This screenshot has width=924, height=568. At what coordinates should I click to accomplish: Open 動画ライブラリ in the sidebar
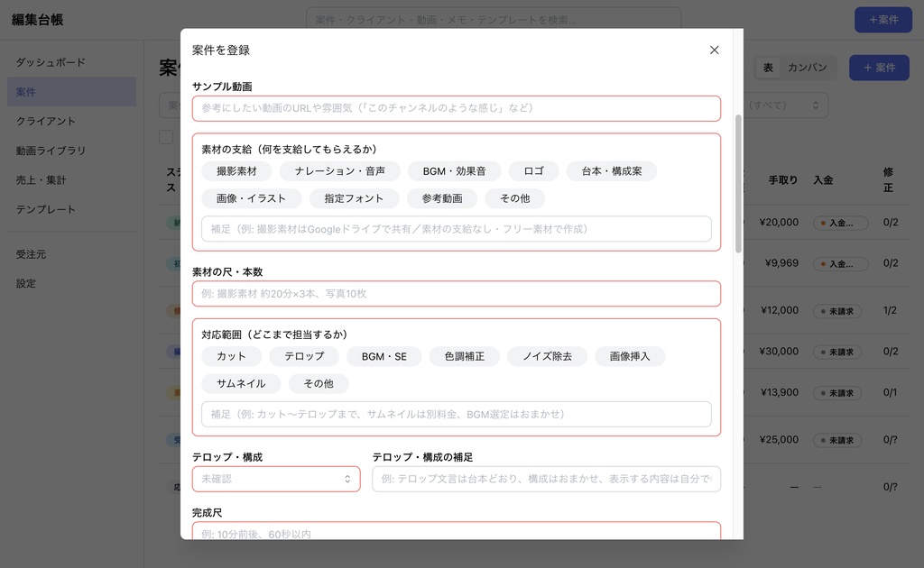tap(71, 151)
